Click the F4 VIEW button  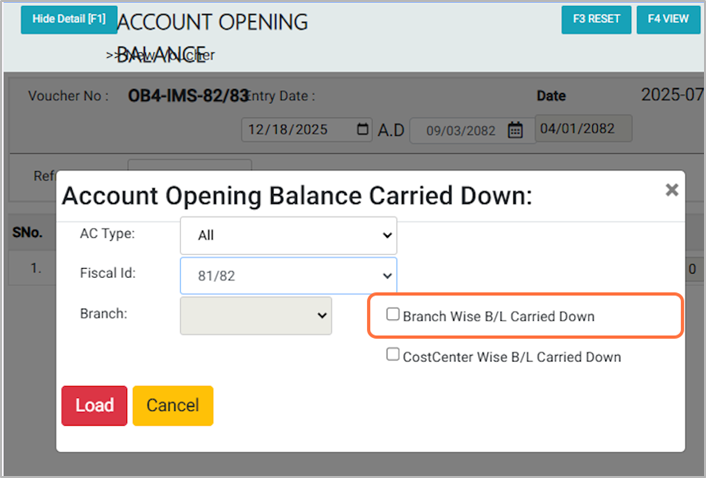668,19
